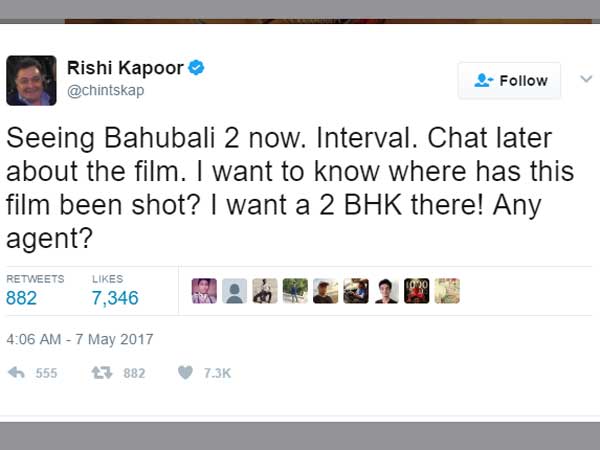Image resolution: width=600 pixels, height=450 pixels.
Task: Click the liker avatar showing 10:00 clock
Action: [417, 291]
